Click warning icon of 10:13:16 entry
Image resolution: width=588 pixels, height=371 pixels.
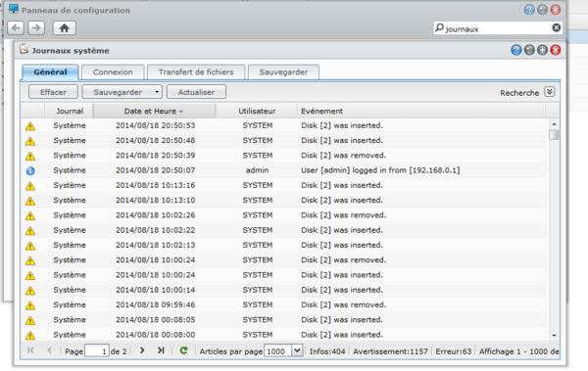30,186
